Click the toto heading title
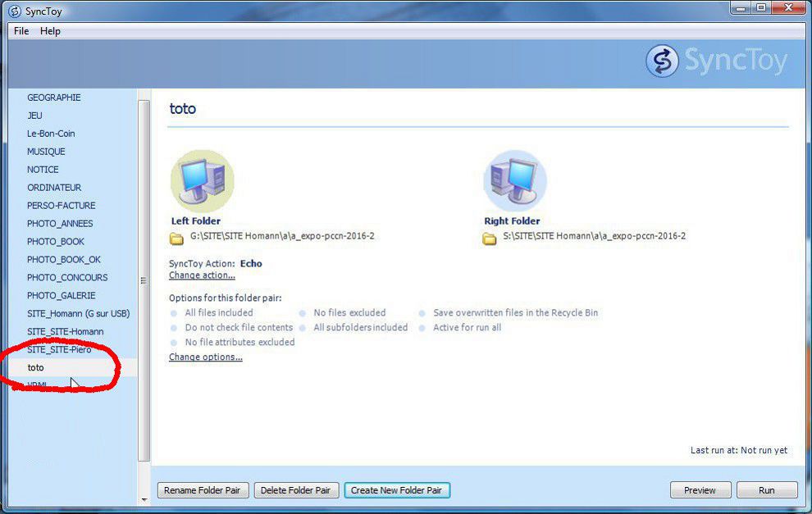 tap(183, 109)
